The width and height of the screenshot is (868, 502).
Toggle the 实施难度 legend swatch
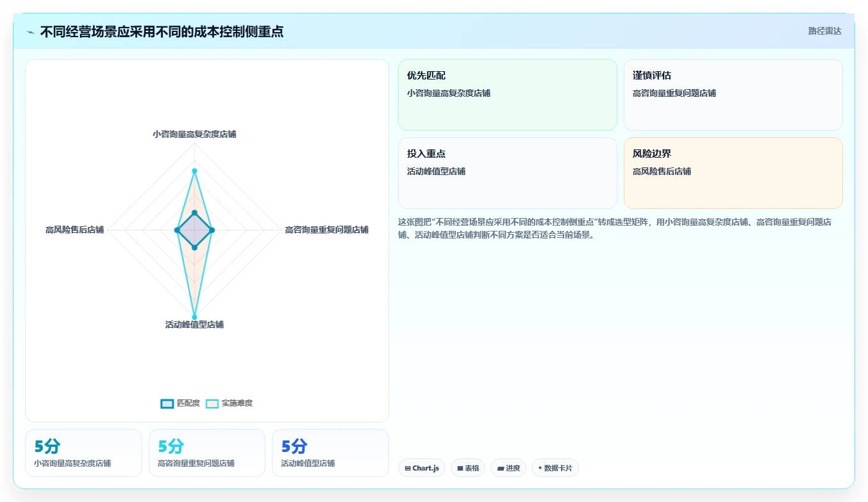pos(212,403)
